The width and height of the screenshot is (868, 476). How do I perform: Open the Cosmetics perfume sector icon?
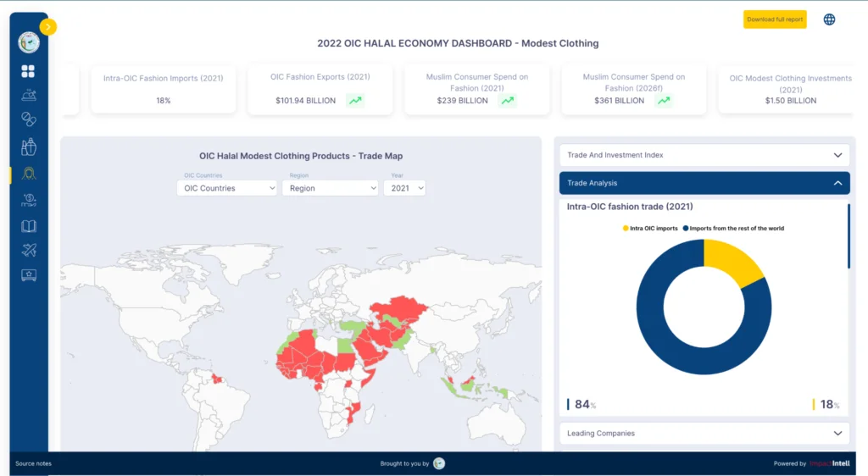point(29,147)
